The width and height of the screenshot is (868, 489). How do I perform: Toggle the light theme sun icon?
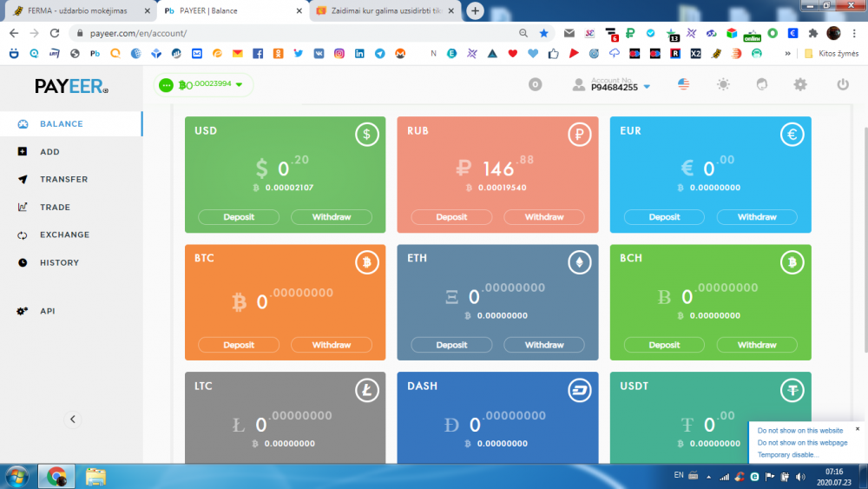coord(723,84)
